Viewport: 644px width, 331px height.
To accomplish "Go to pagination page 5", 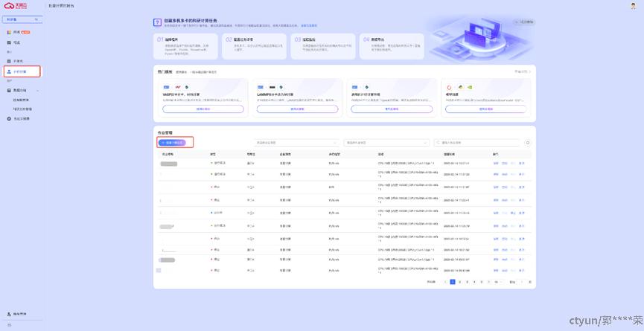I will (482, 282).
